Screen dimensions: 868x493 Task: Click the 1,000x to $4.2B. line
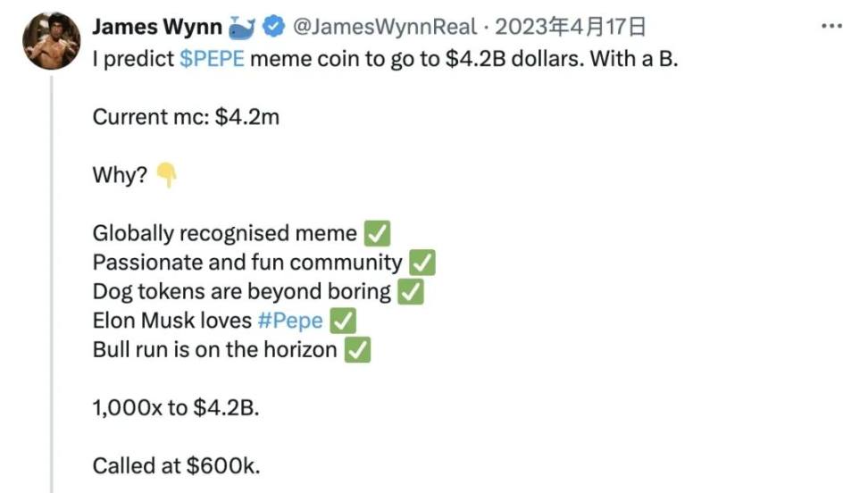click(176, 407)
